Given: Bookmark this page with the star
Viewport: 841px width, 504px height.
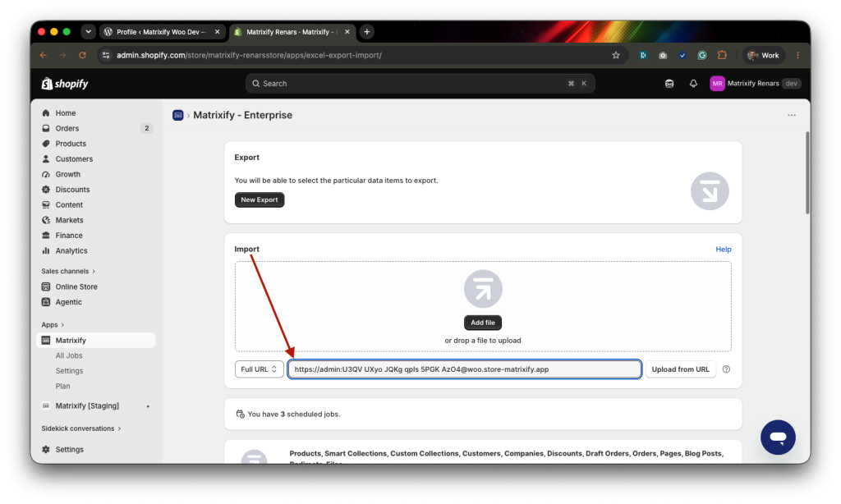Looking at the screenshot, I should point(616,55).
